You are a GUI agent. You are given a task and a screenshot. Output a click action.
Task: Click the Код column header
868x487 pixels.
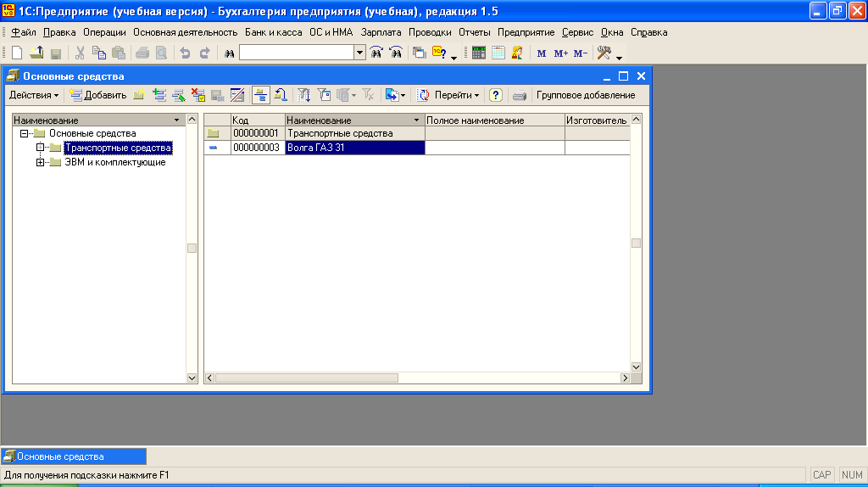pyautogui.click(x=258, y=120)
